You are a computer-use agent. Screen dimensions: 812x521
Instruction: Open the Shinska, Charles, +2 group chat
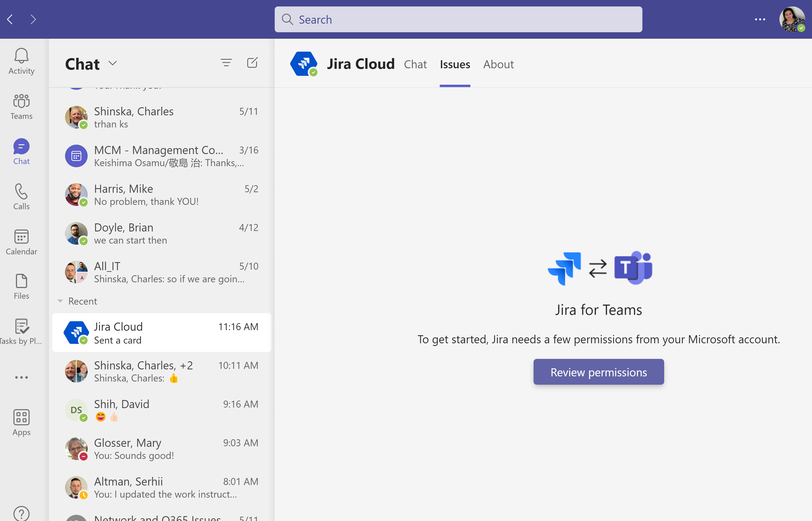click(x=162, y=371)
